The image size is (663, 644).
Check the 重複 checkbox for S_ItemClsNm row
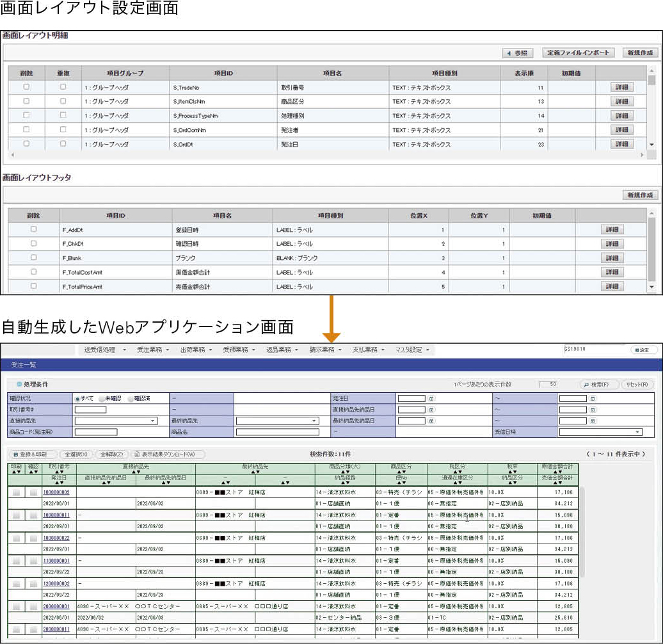(x=63, y=101)
